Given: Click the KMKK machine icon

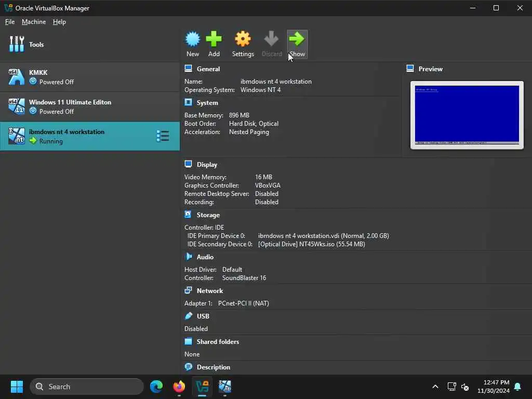Looking at the screenshot, I should point(16,77).
